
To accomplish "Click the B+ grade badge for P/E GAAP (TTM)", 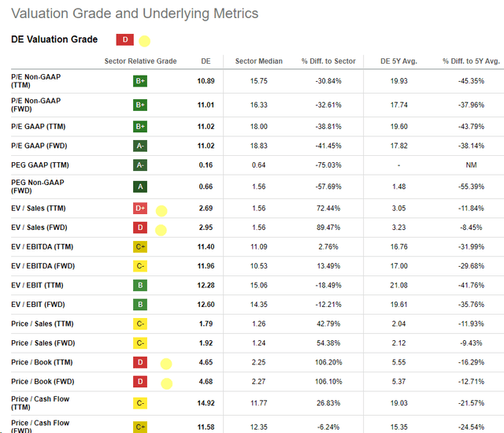I will pos(140,127).
